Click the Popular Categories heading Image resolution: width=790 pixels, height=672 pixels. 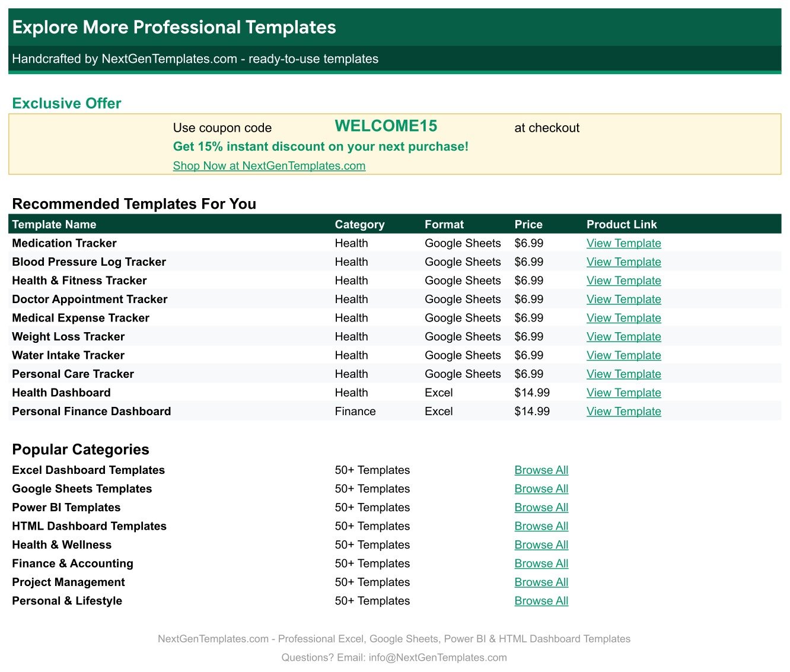81,450
